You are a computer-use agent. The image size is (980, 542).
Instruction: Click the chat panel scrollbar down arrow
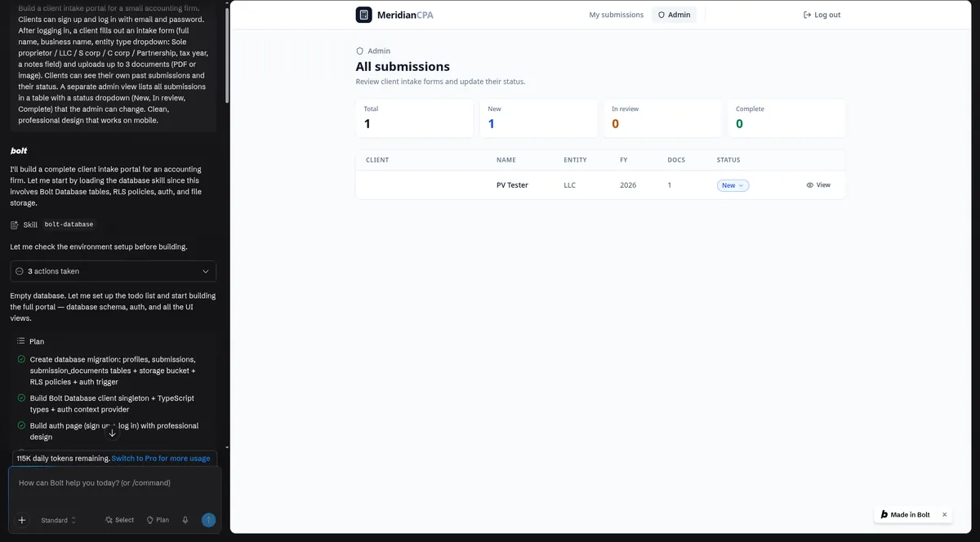(x=227, y=447)
